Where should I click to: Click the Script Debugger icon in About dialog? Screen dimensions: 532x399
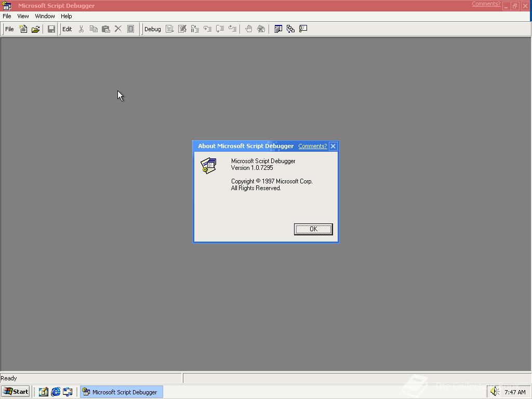208,166
